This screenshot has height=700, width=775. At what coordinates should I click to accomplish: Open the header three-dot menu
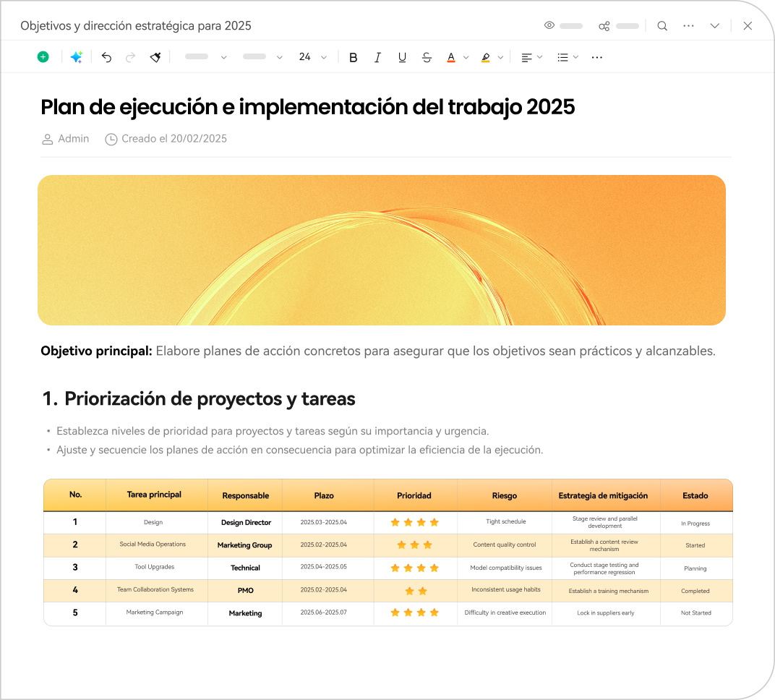pos(688,26)
